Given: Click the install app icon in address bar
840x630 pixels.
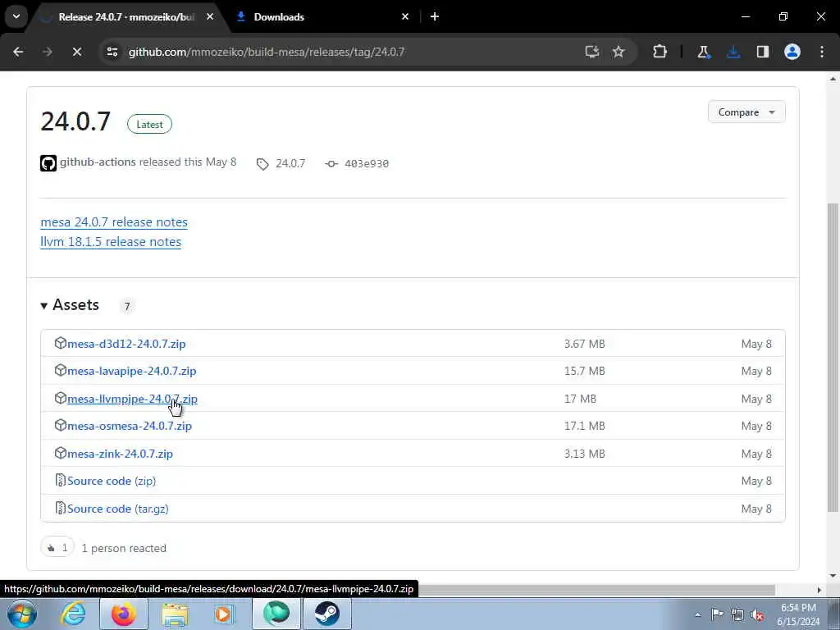Looking at the screenshot, I should [591, 52].
